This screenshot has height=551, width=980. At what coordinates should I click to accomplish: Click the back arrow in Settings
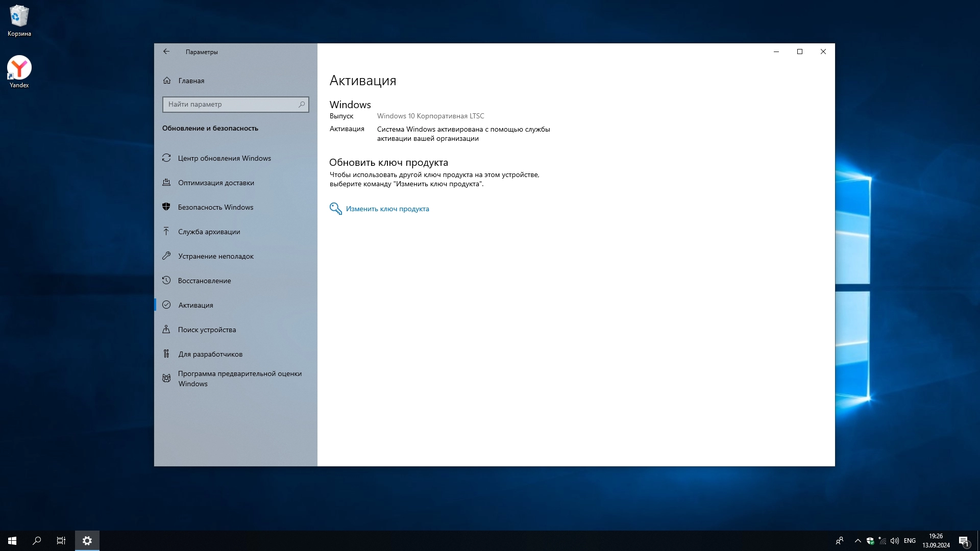click(166, 52)
